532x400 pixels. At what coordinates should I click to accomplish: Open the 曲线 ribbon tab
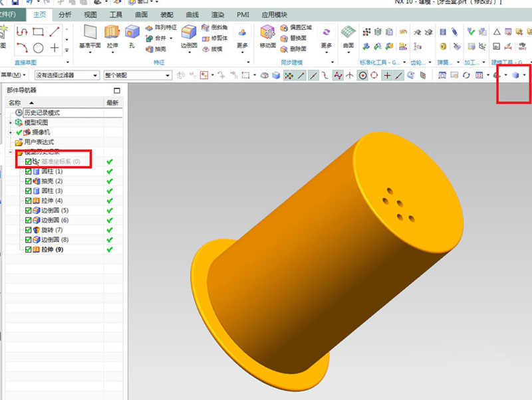tap(192, 15)
